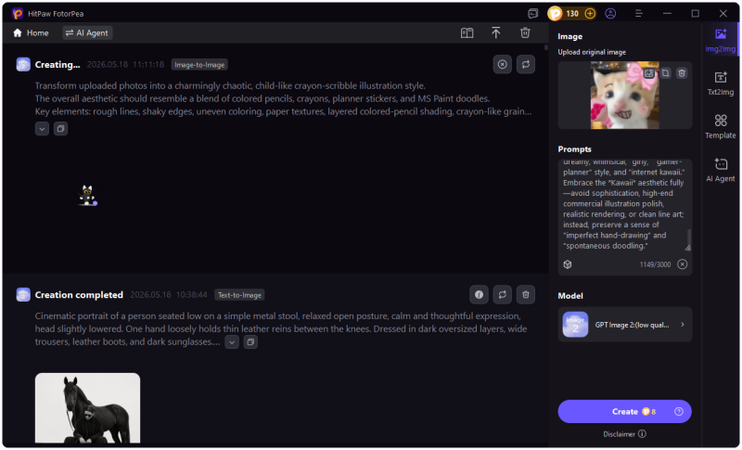Crop the uploaded cat image
The height and width of the screenshot is (450, 742).
tap(665, 73)
